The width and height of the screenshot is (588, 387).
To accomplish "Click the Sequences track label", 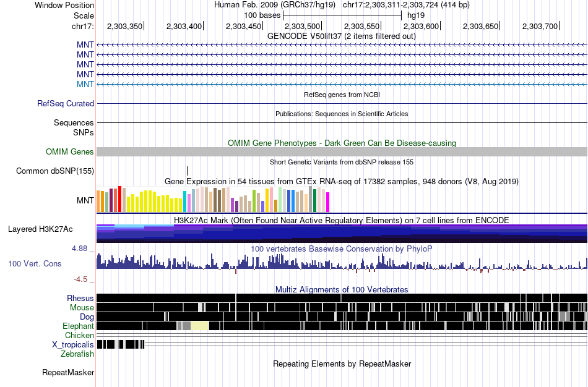I will pos(74,122).
